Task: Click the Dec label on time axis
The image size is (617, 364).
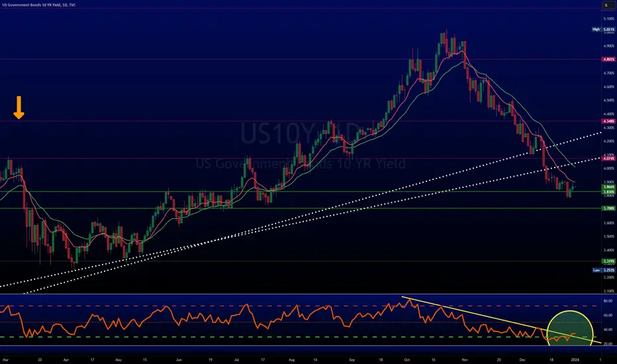Action: click(x=522, y=359)
